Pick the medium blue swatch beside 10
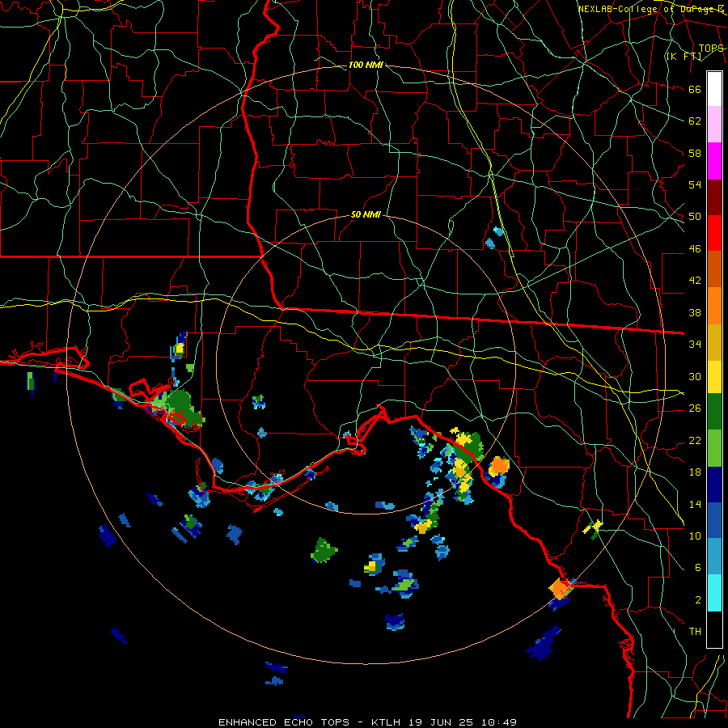 pyautogui.click(x=714, y=521)
